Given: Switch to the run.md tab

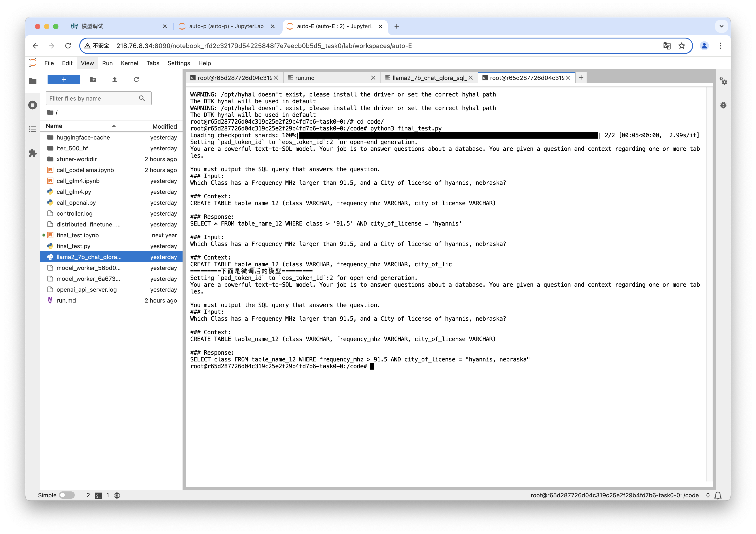Looking at the screenshot, I should pyautogui.click(x=305, y=78).
